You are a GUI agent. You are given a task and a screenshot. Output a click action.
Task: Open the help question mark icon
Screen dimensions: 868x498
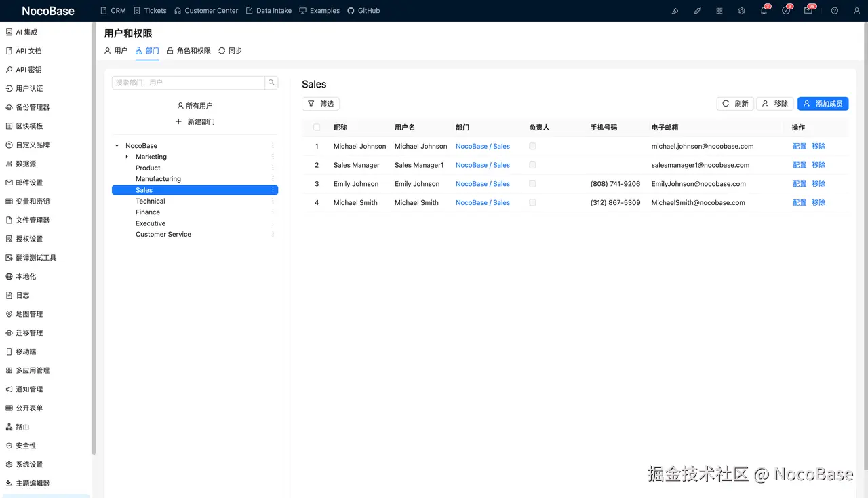point(835,11)
